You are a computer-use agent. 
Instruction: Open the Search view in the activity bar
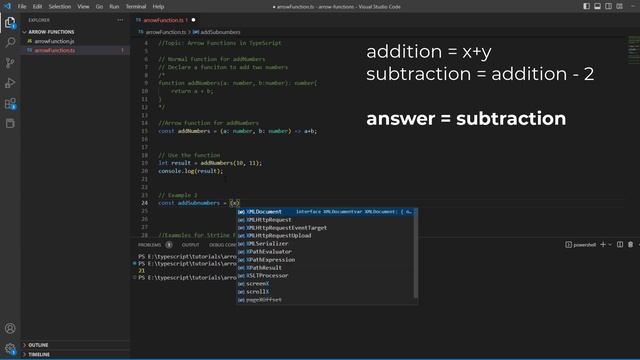pos(10,42)
